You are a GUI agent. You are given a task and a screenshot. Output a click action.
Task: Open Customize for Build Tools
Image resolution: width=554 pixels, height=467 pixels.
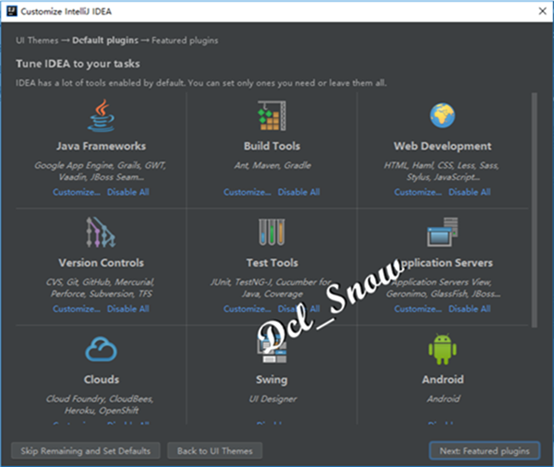click(x=247, y=192)
